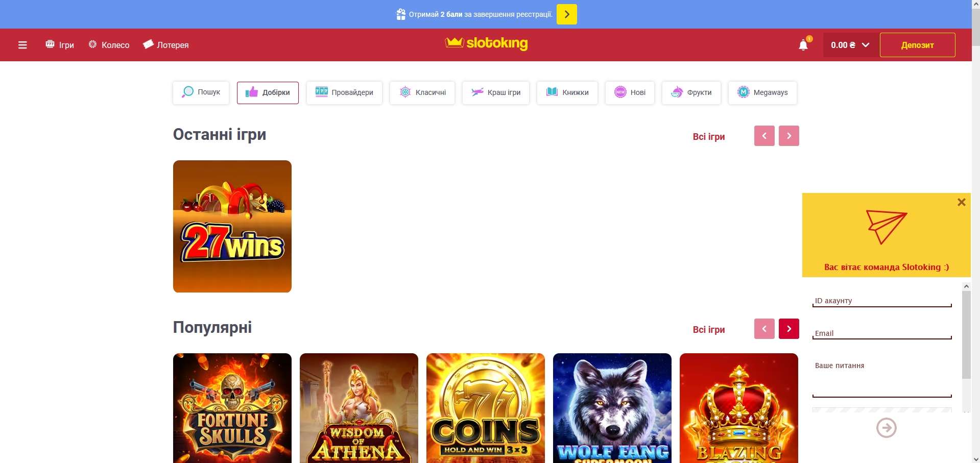Viewport: 980px width, 463px height.
Task: Click the Slotoking crown logo
Action: 486,43
